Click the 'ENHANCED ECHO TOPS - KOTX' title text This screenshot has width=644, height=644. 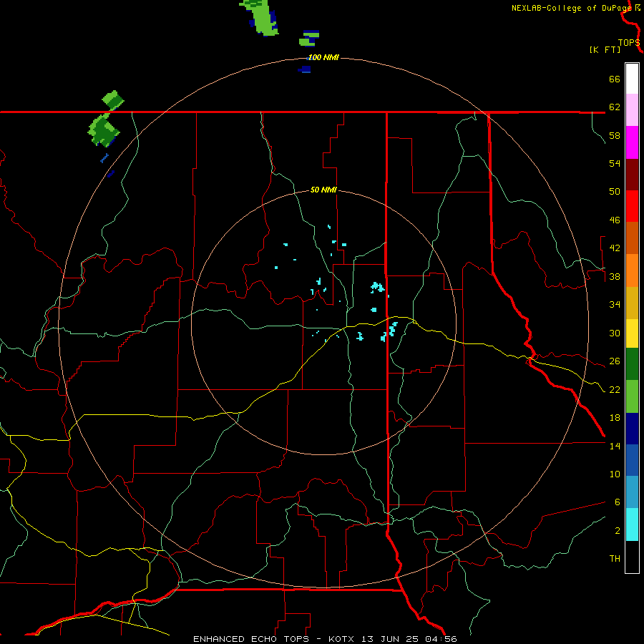click(270, 639)
